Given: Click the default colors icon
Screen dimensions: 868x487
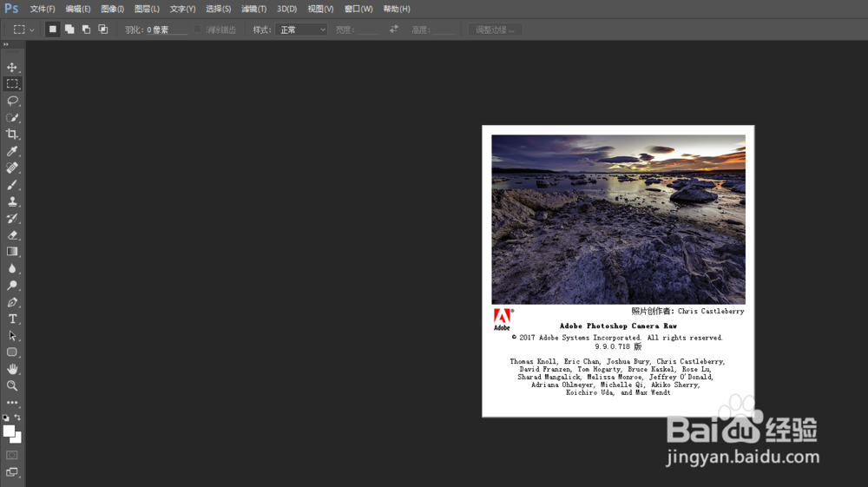Looking at the screenshot, I should point(6,418).
